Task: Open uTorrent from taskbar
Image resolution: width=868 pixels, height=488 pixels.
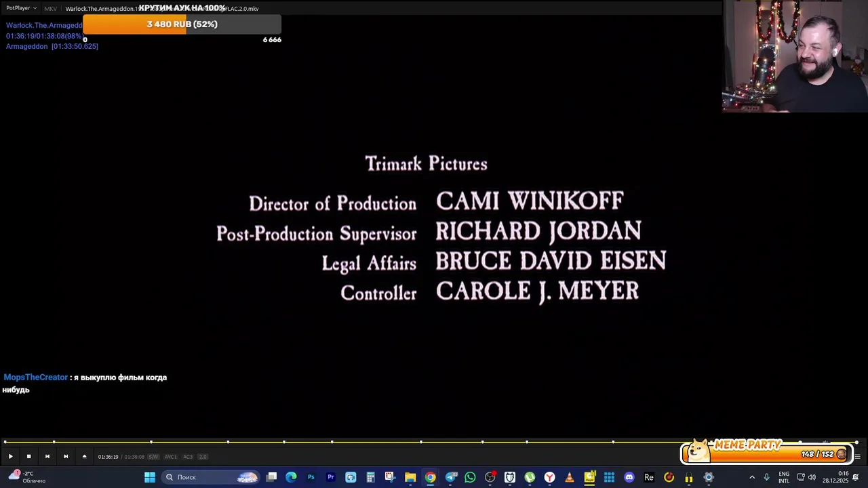Action: click(x=530, y=477)
